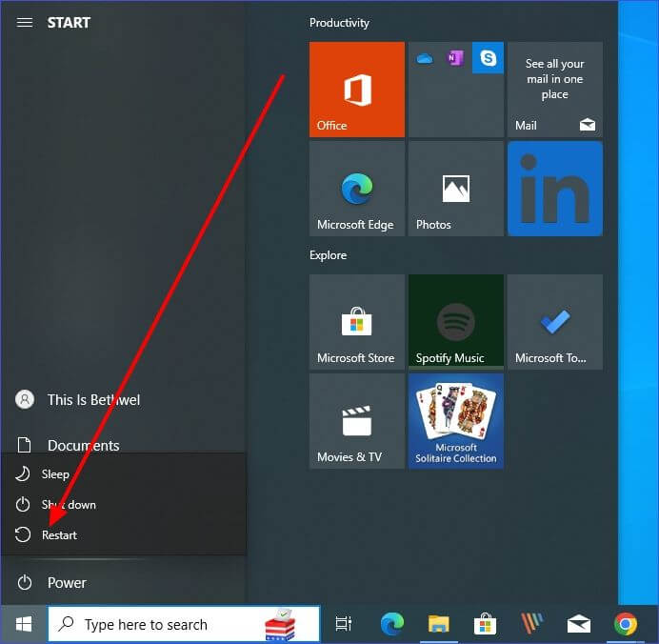
Task: Open the Mail live tile
Action: coord(555,90)
